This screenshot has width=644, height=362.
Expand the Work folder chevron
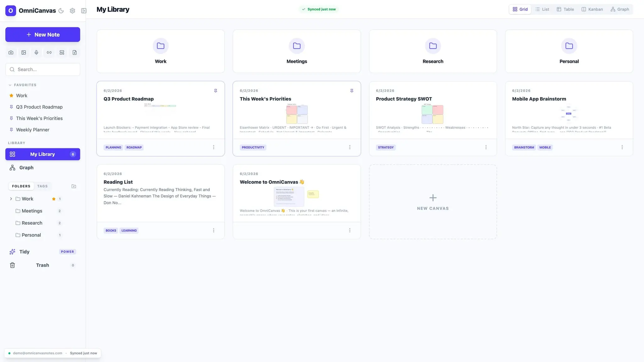click(x=11, y=199)
